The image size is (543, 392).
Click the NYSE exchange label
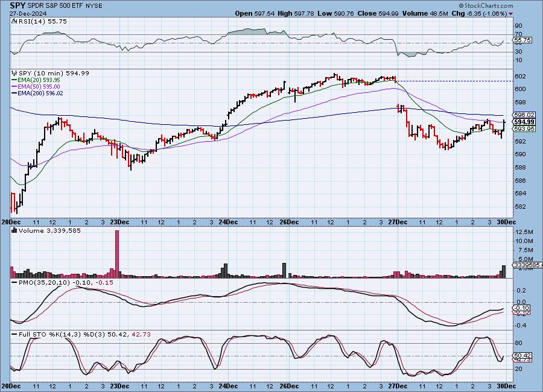click(x=93, y=6)
